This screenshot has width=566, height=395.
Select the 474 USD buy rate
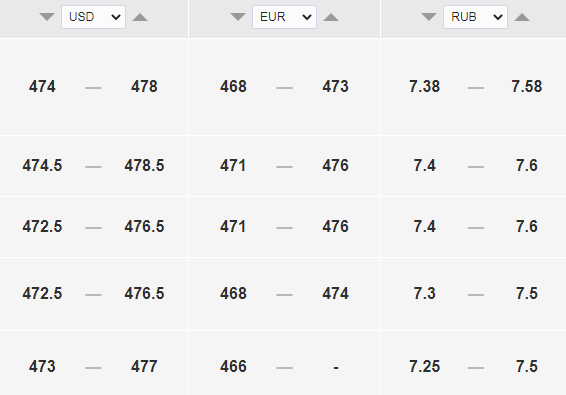(x=42, y=87)
